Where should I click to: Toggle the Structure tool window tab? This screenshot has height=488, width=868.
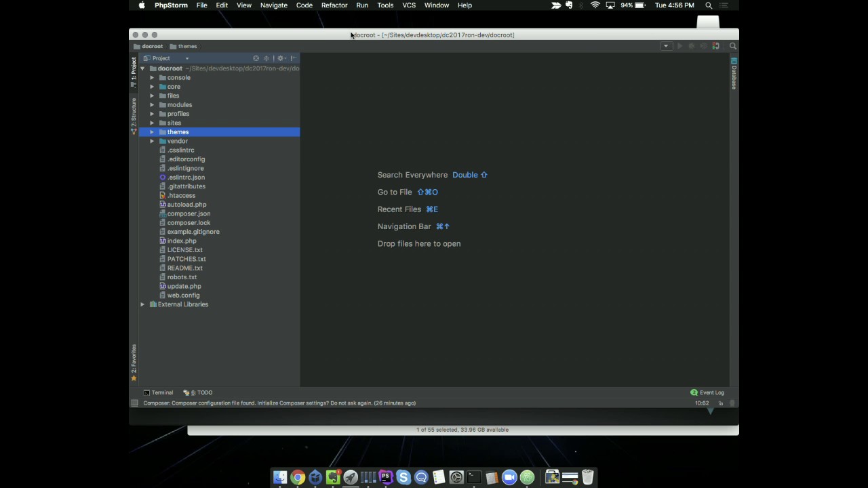point(134,117)
